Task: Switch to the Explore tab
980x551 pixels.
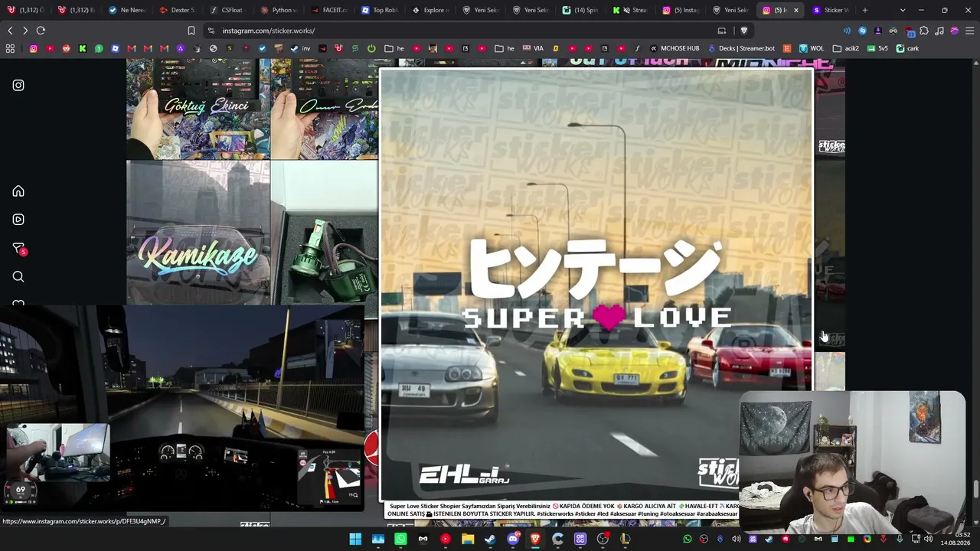Action: tap(430, 10)
